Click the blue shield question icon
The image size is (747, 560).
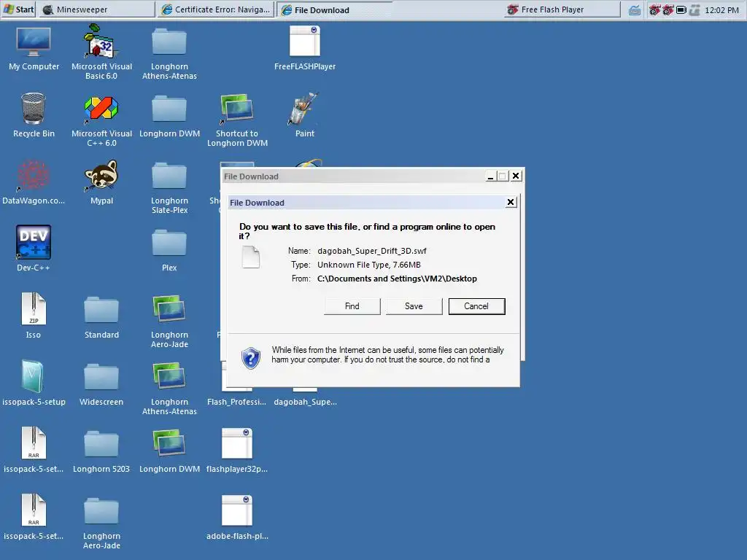tap(251, 358)
